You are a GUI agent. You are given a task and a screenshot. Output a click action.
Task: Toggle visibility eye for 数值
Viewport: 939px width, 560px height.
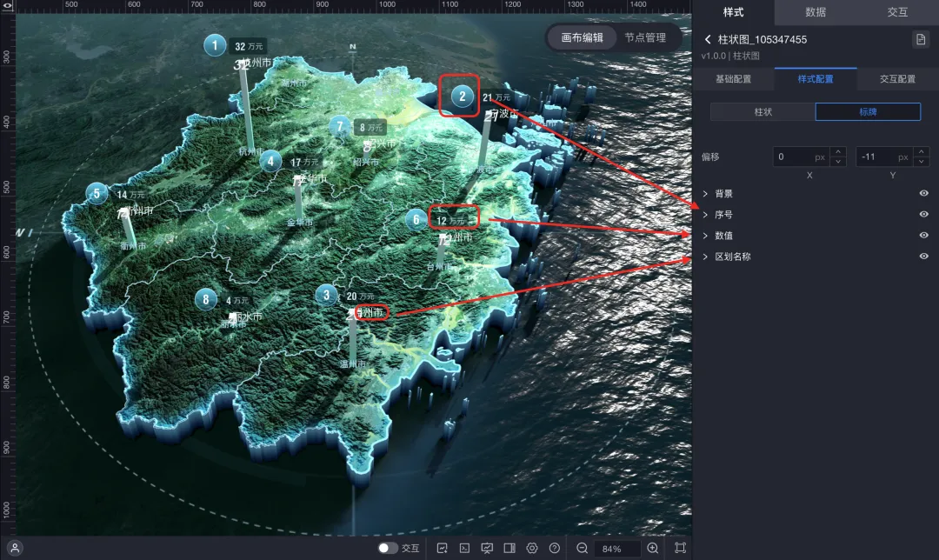(924, 236)
